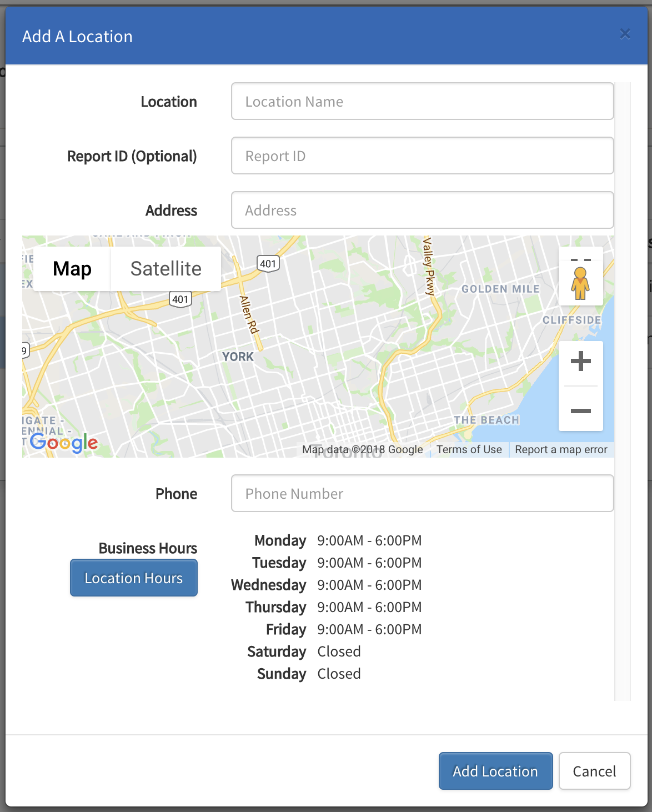Open the map Terms of Use
Image resolution: width=652 pixels, height=812 pixels.
469,450
